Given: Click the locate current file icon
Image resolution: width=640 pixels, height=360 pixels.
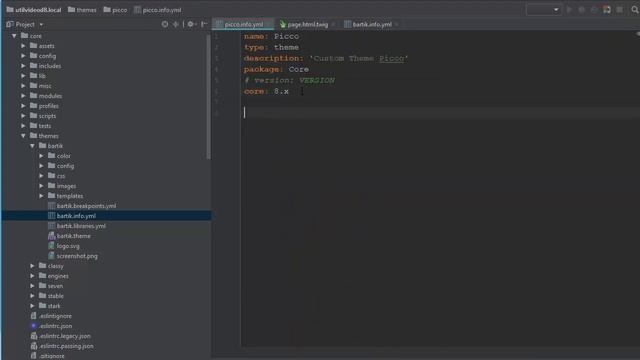Looking at the screenshot, I should point(164,24).
